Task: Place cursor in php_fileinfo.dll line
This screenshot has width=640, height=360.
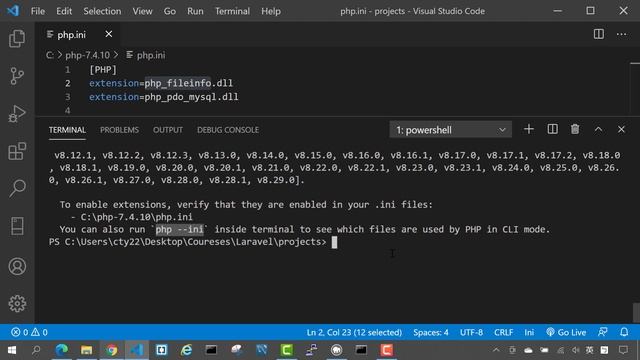Action: [161, 83]
